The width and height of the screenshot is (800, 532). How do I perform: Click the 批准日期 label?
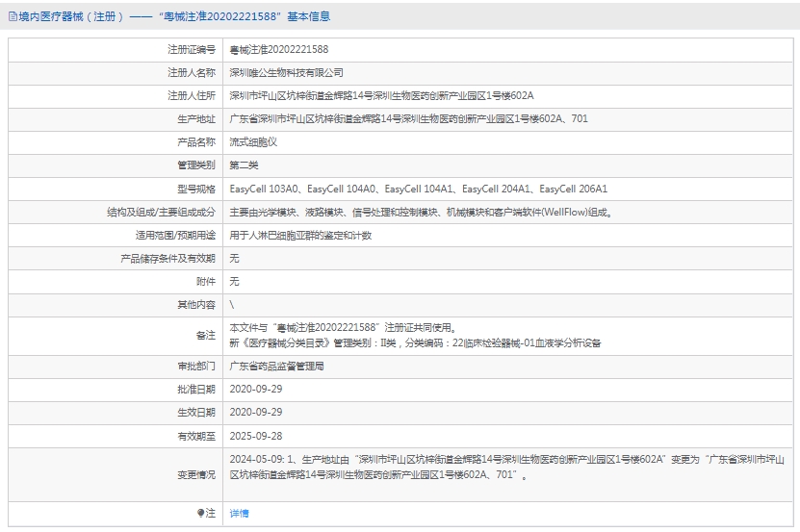click(196, 390)
